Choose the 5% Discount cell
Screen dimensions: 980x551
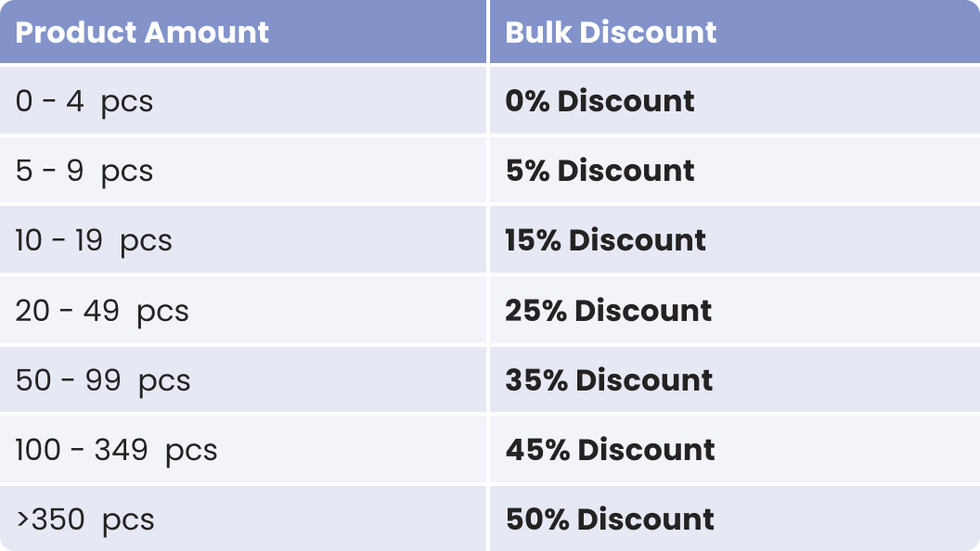(x=600, y=171)
